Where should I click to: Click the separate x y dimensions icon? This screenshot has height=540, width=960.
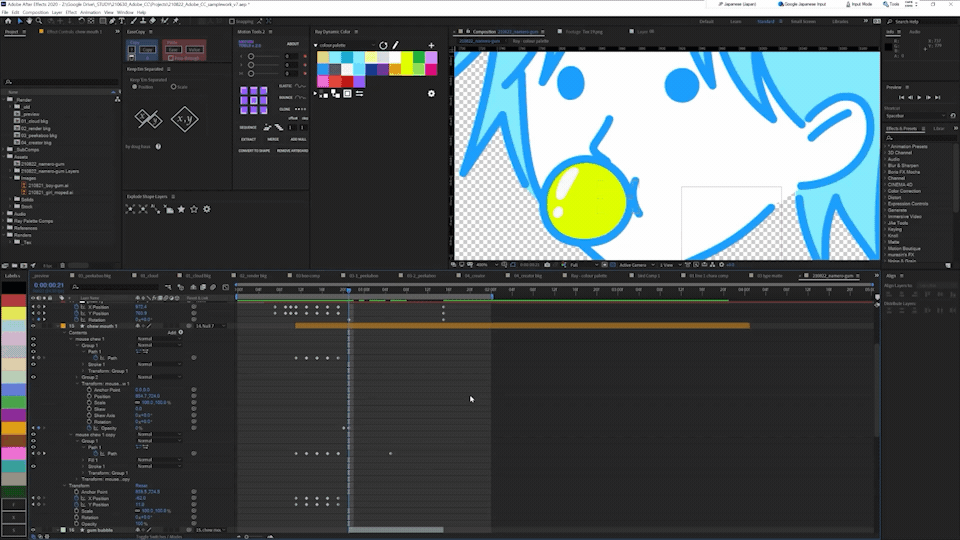148,119
